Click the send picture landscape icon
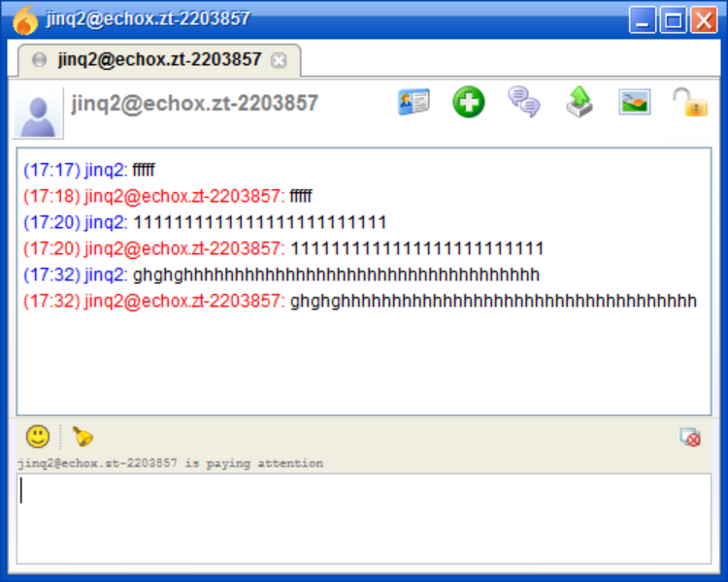The height and width of the screenshot is (582, 728). pos(635,102)
